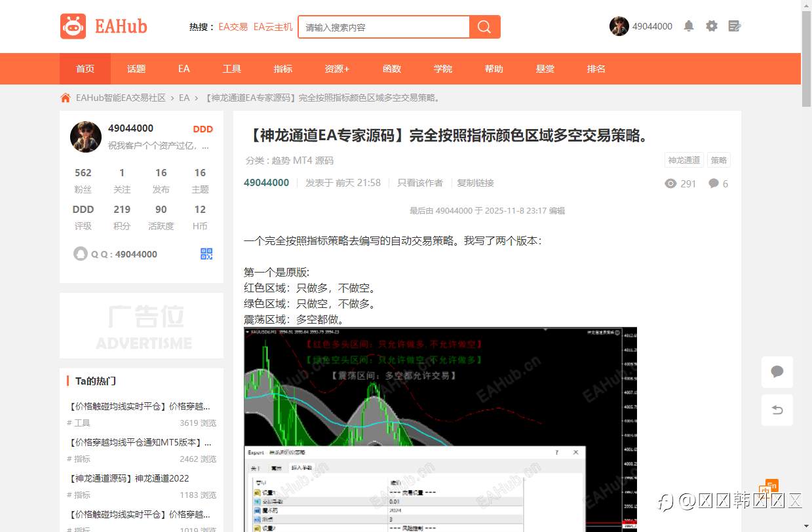This screenshot has height=532, width=812.
Task: Open the notifications bell icon
Action: click(x=689, y=26)
